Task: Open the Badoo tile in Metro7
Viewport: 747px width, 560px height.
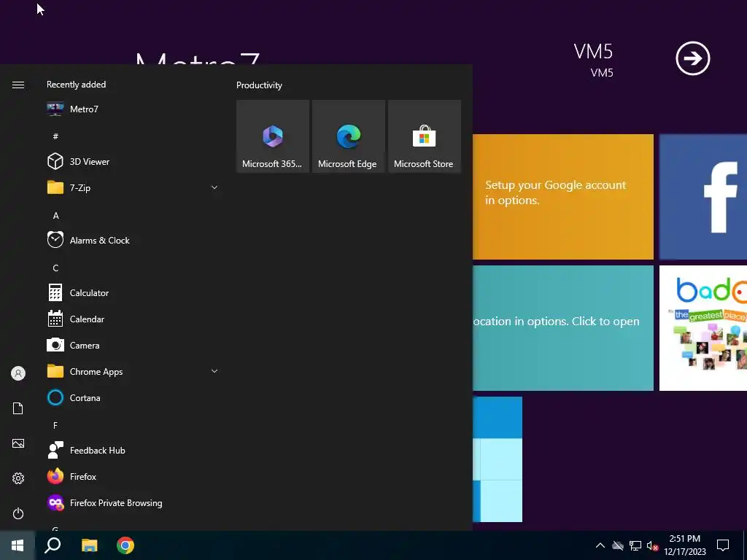Action: pos(703,328)
